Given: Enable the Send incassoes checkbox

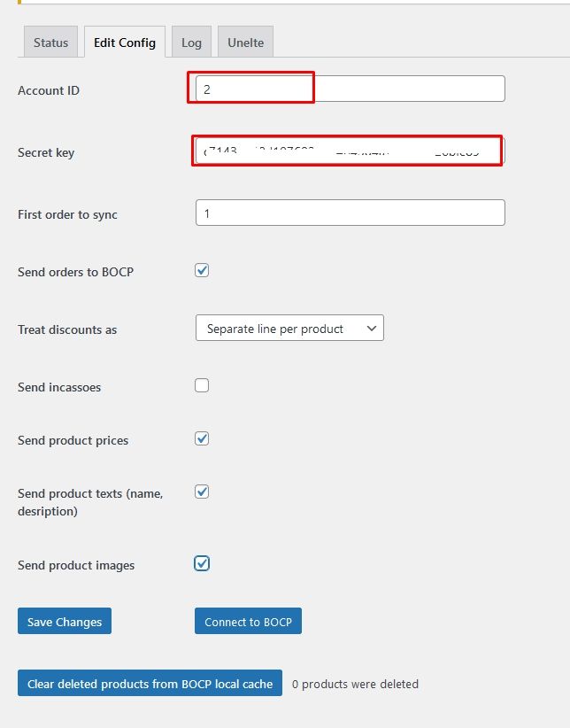Looking at the screenshot, I should point(202,385).
